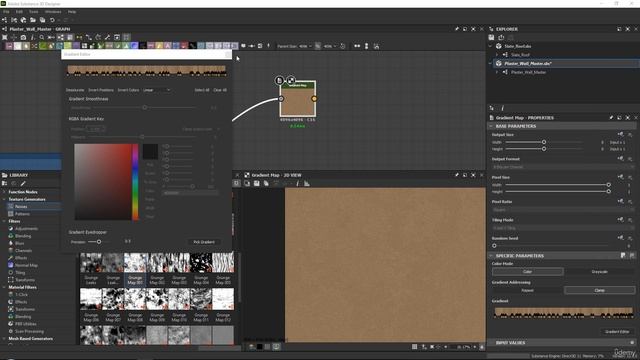Click Clear All in Gradient Editor
This screenshot has width=640, height=360.
click(220, 90)
